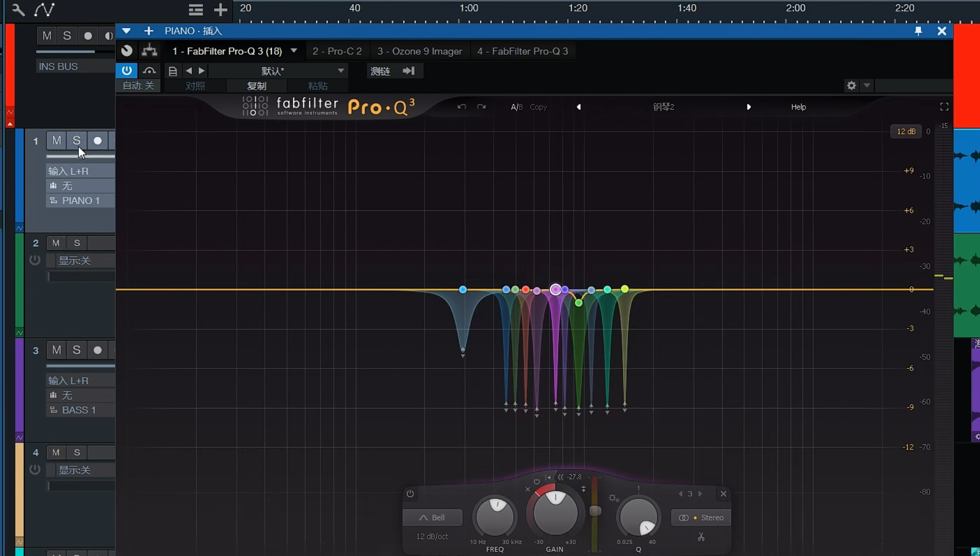Mute track 3 BASS
Screen dimensions: 980x556
pyautogui.click(x=56, y=350)
